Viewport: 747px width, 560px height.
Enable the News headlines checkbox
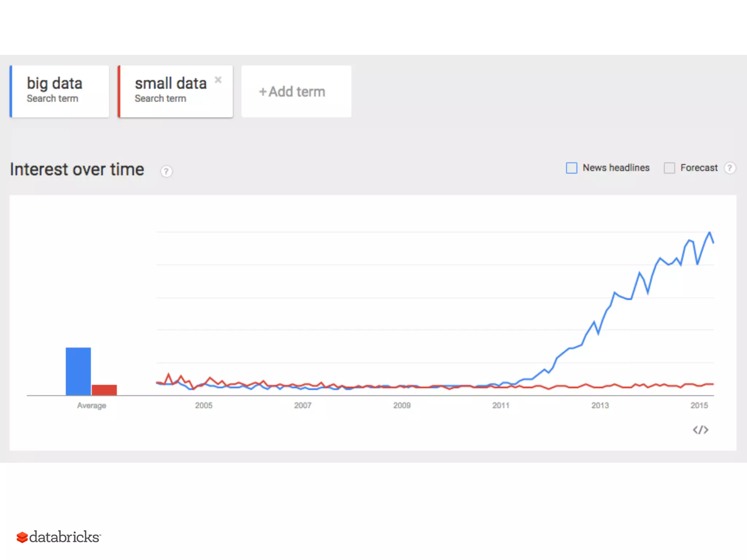click(x=572, y=168)
